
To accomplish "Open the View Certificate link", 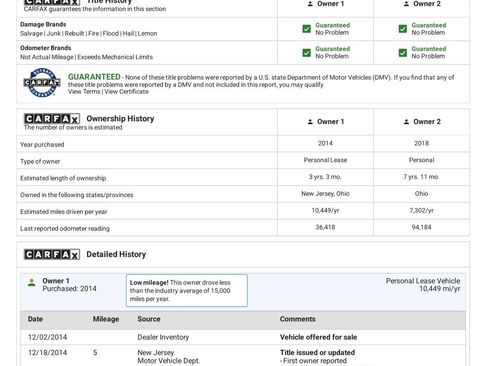I will click(126, 92).
